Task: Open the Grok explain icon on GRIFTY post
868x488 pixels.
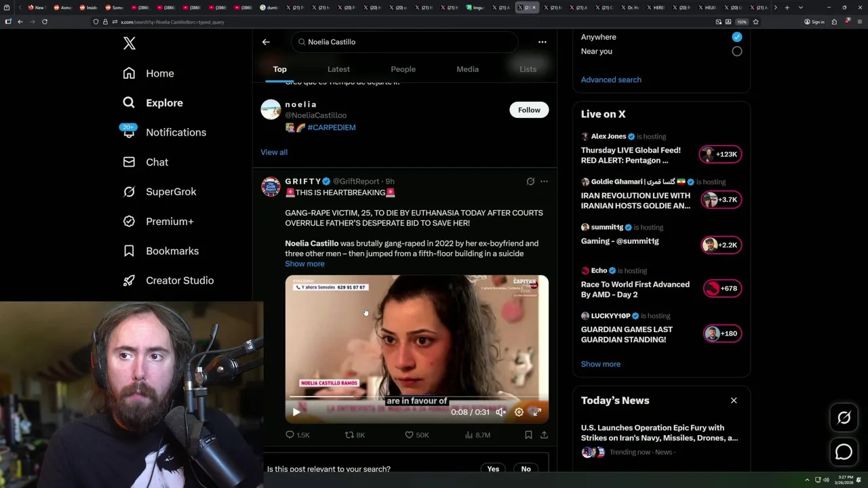Action: click(530, 181)
